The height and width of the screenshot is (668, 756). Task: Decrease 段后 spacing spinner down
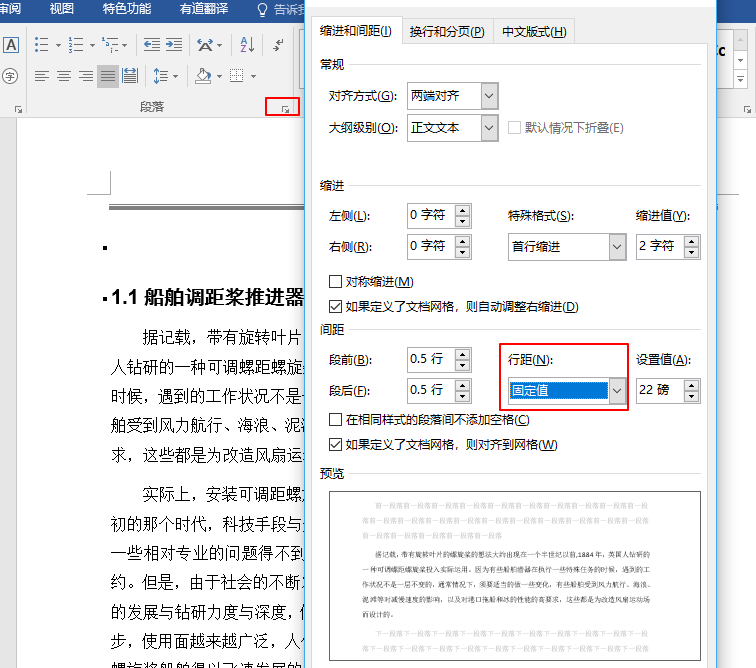click(462, 396)
